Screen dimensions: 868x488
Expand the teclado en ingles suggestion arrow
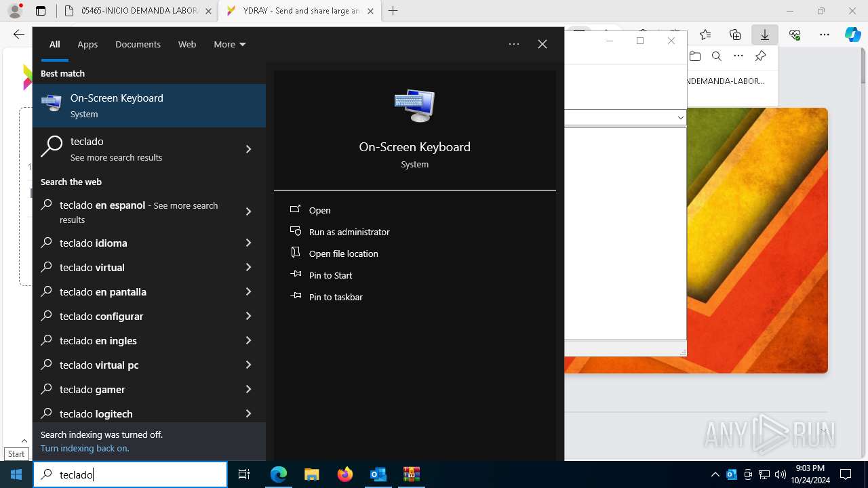tap(248, 340)
